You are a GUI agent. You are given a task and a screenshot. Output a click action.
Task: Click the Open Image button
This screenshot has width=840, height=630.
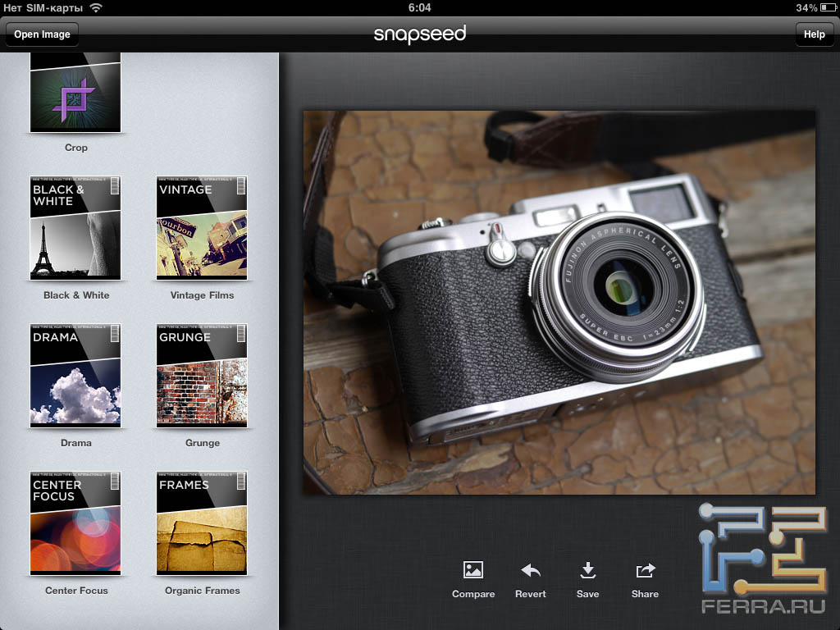click(x=42, y=34)
